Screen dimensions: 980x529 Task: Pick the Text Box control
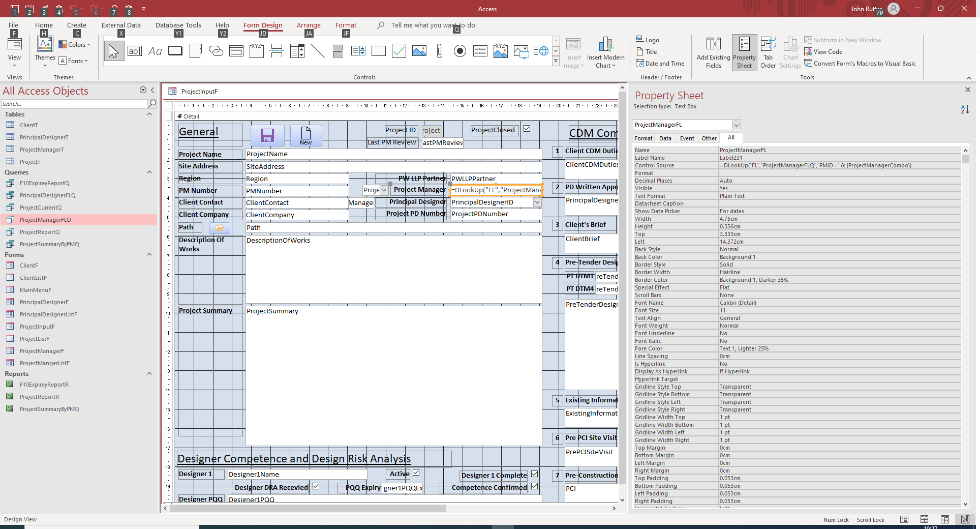tap(135, 51)
